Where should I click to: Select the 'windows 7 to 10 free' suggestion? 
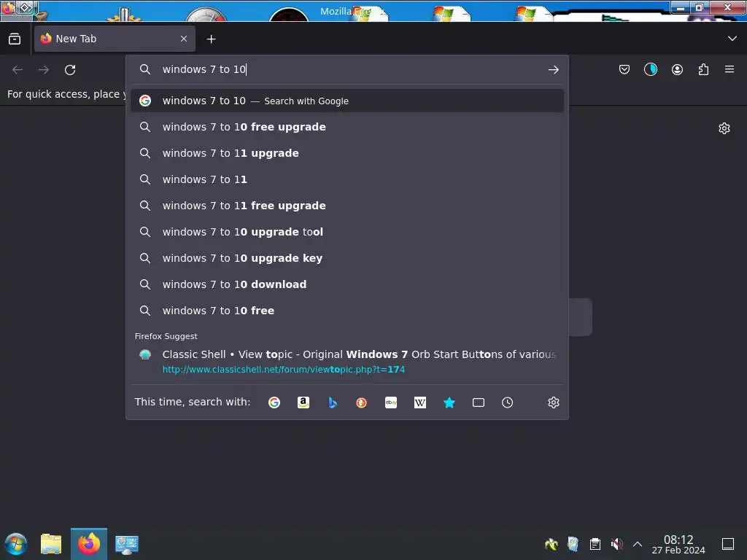tap(347, 311)
